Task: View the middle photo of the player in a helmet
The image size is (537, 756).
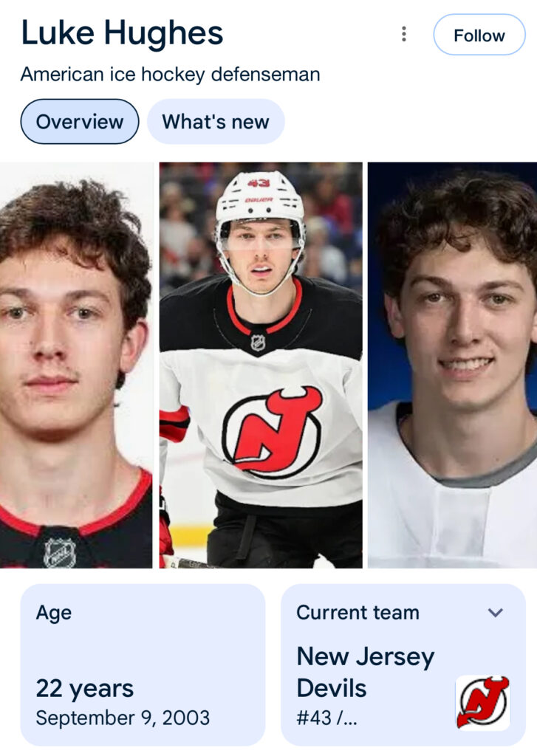Action: click(x=261, y=365)
